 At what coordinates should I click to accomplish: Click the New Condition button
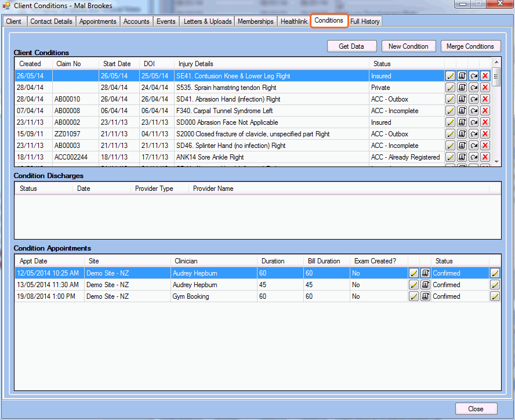point(408,46)
